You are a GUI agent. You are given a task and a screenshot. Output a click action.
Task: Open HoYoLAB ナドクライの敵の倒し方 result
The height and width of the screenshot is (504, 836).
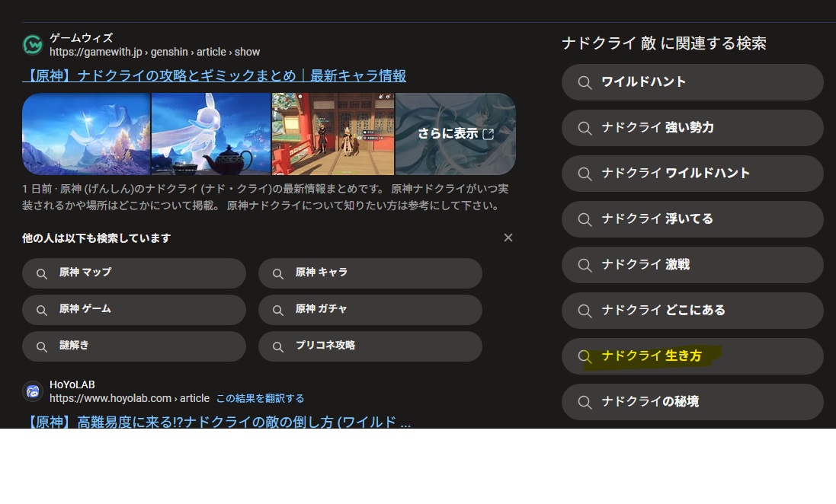point(217,422)
